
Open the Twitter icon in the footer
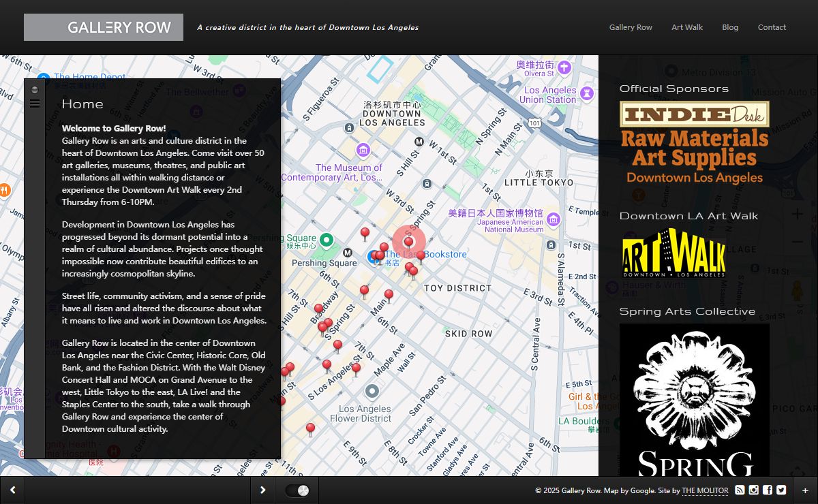click(781, 490)
